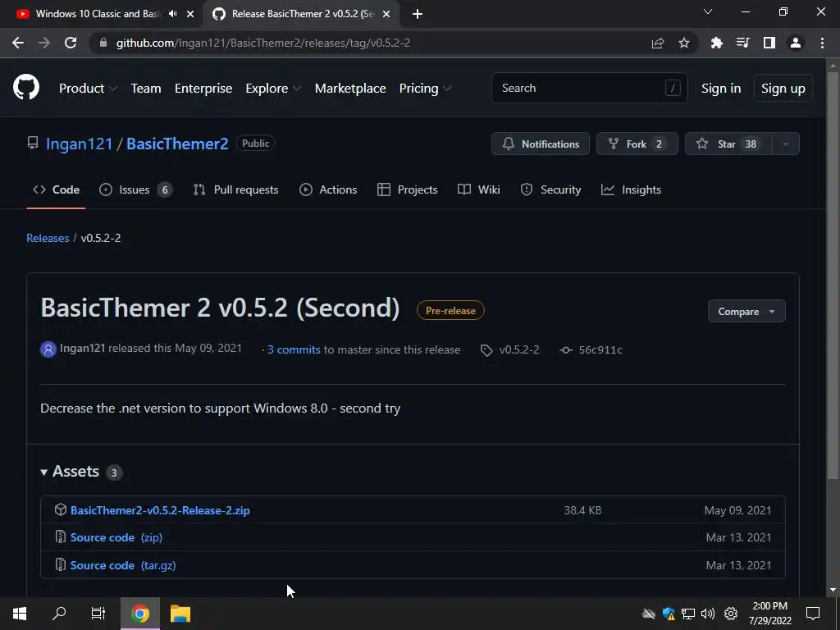Click the GitHub logo home icon
The image size is (840, 630).
tap(25, 88)
